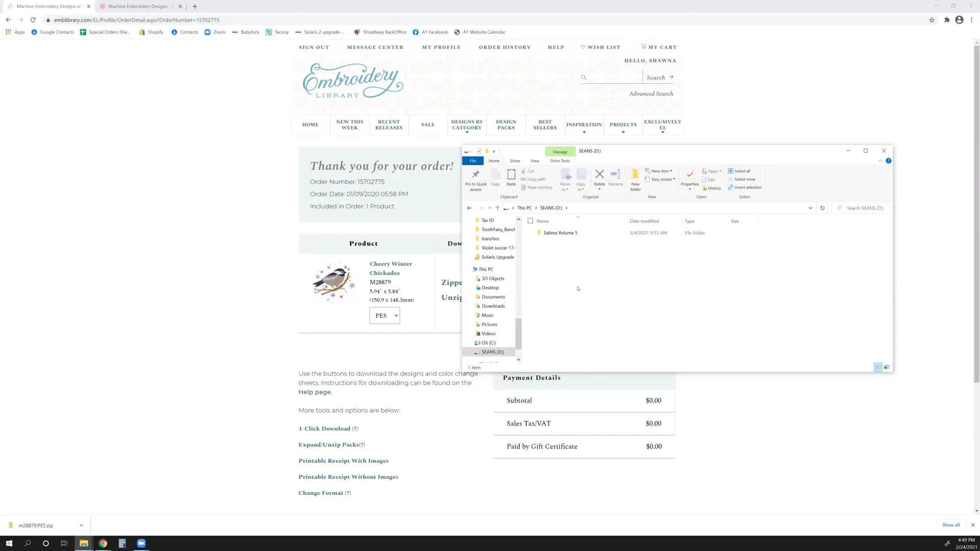
Task: Open Printable Receipt With Images
Action: [344, 461]
